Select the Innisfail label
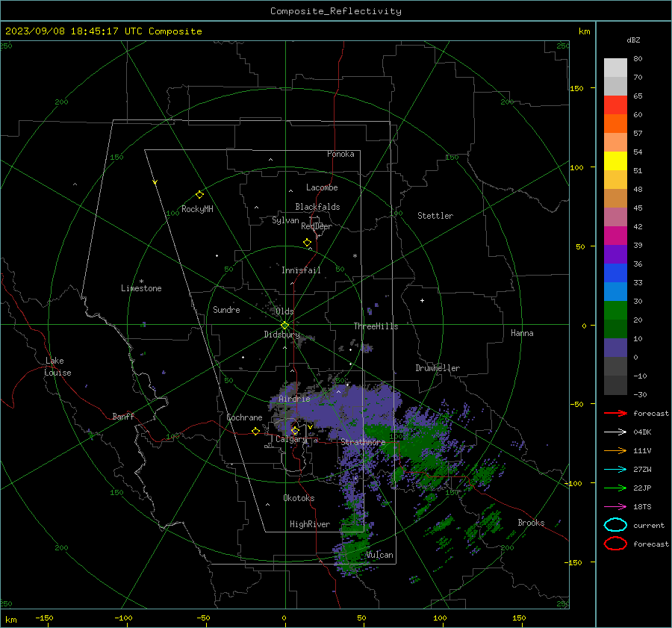 (301, 270)
